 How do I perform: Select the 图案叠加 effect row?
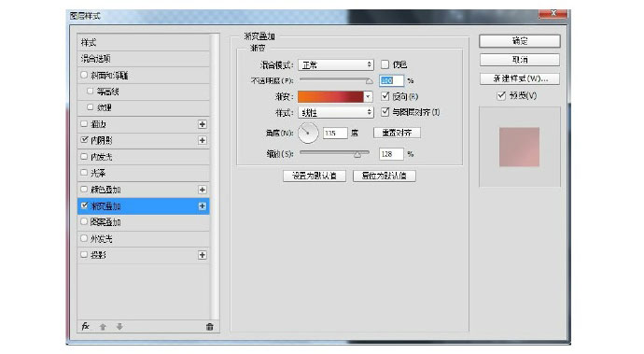144,222
